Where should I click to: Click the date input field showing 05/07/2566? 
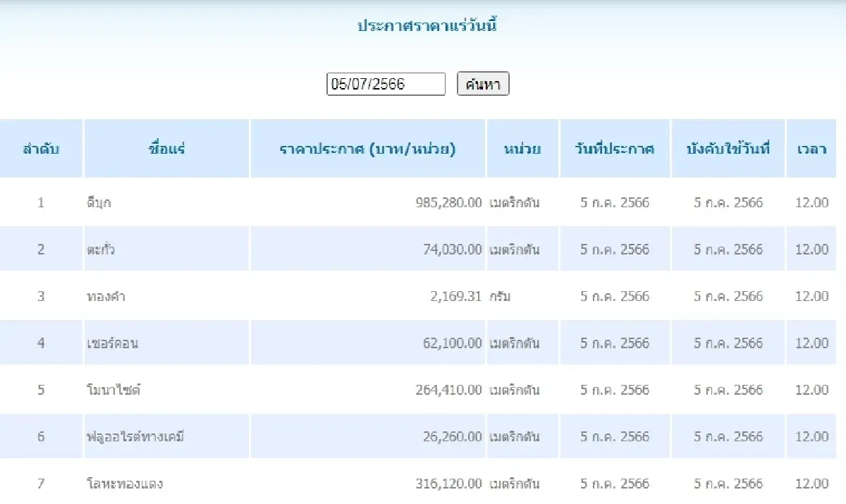(386, 84)
